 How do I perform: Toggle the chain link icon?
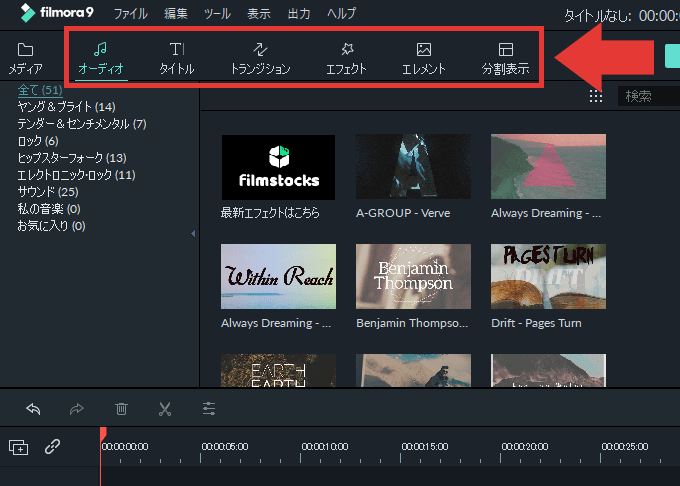coord(52,446)
